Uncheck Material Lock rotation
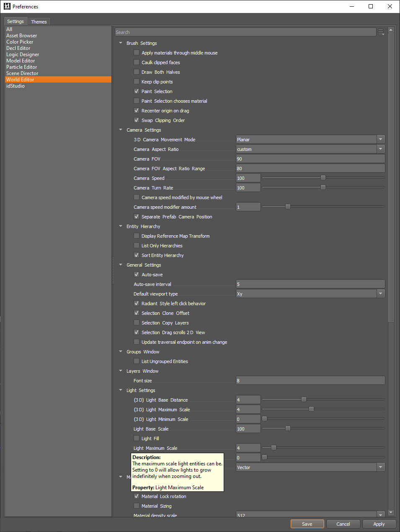Viewport: 400px width, 532px height. tap(137, 496)
